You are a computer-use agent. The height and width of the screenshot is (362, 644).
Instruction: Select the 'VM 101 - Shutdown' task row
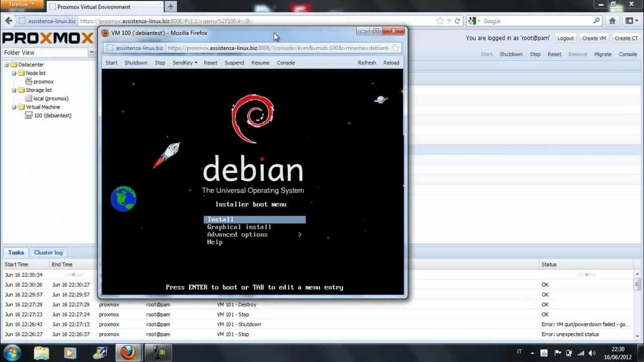coord(318,325)
